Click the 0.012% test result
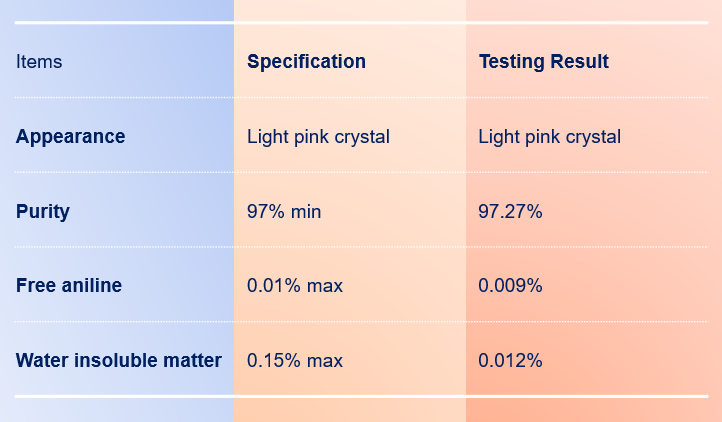The width and height of the screenshot is (722, 422). click(510, 360)
